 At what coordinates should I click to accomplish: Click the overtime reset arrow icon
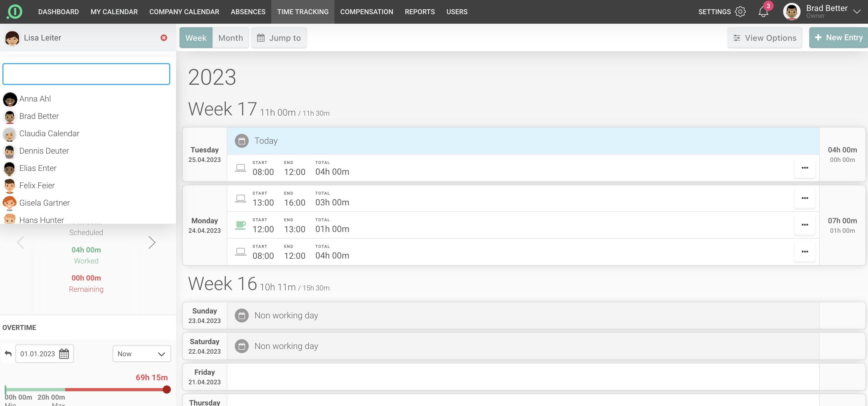coord(8,353)
